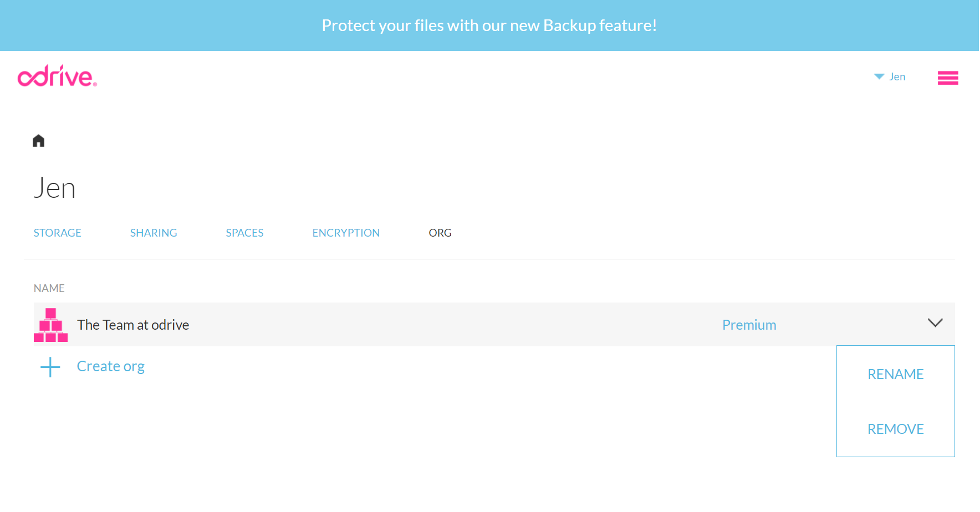Click the plus icon to add org

[x=50, y=367]
